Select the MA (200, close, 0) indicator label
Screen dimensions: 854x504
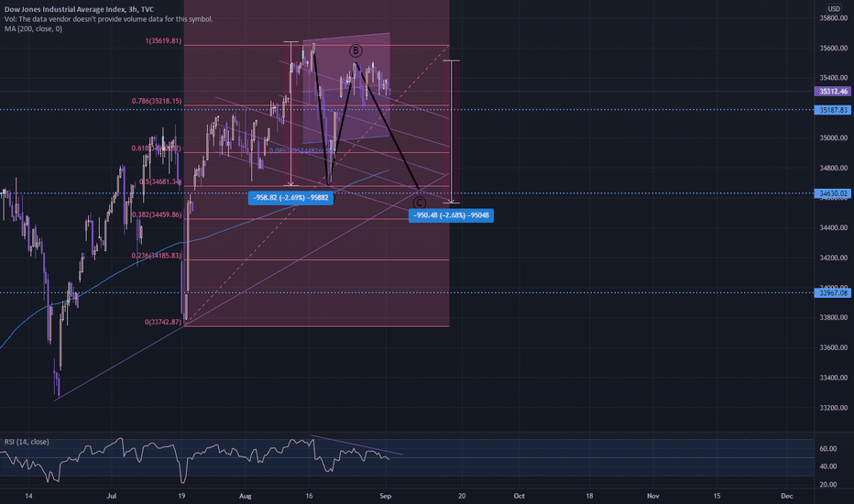pyautogui.click(x=33, y=29)
